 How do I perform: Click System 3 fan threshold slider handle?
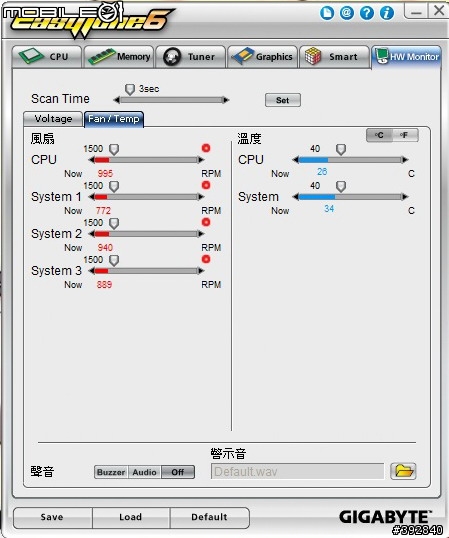point(114,261)
